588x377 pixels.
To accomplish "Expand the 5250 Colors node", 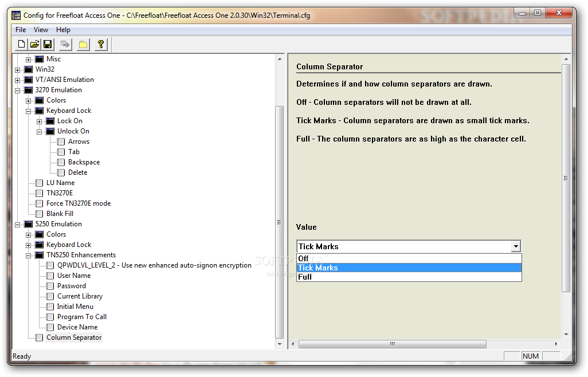I will pos(29,234).
